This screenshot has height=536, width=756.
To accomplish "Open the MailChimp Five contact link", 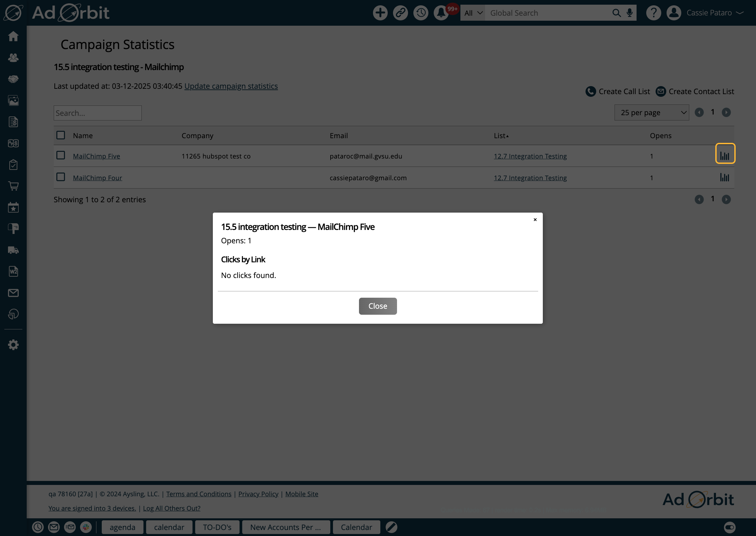I will point(96,156).
